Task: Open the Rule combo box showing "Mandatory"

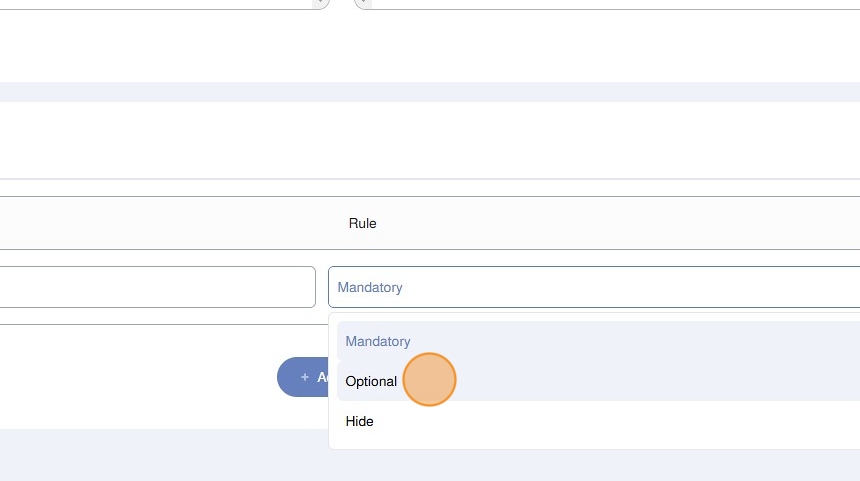Action: click(x=594, y=287)
